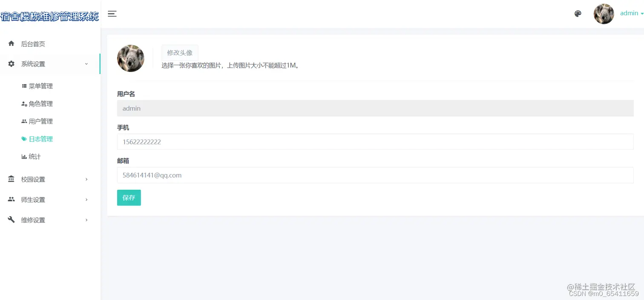The height and width of the screenshot is (300, 644).
Task: Click the 用户名 field showing admin
Action: tap(375, 108)
